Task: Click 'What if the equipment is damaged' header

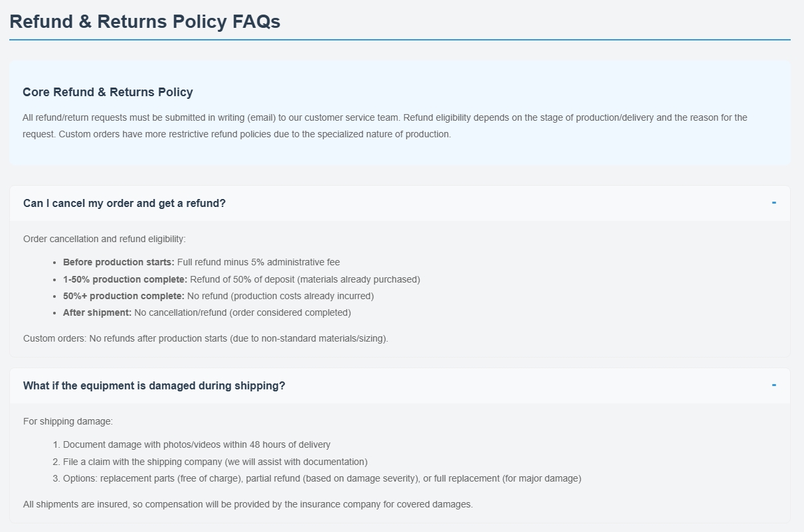Action: [154, 386]
